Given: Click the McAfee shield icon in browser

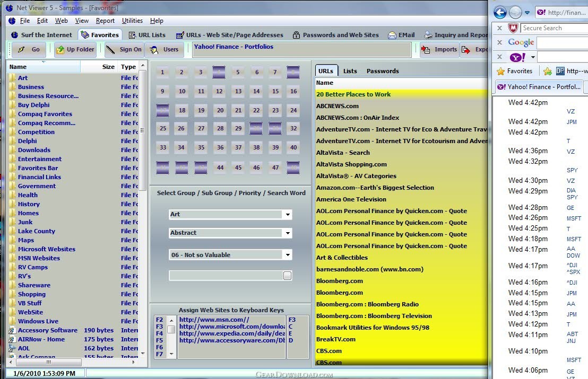Looking at the screenshot, I should pos(513,28).
